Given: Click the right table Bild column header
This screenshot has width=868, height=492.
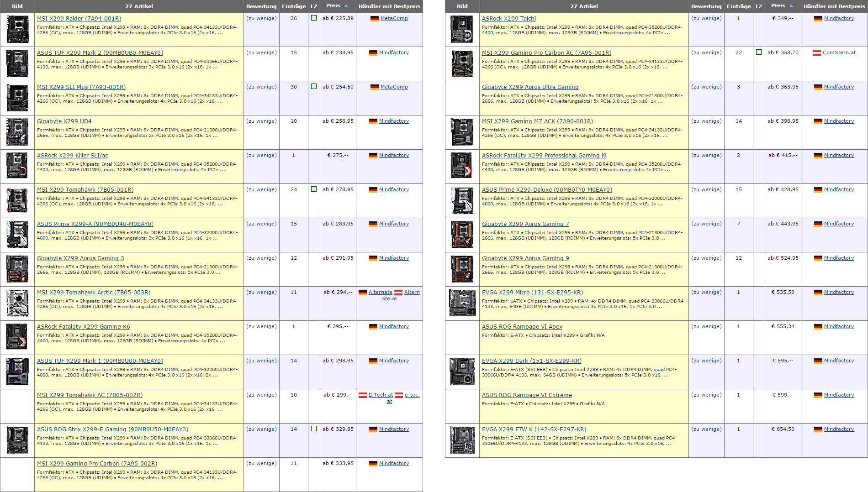Looking at the screenshot, I should (x=462, y=6).
